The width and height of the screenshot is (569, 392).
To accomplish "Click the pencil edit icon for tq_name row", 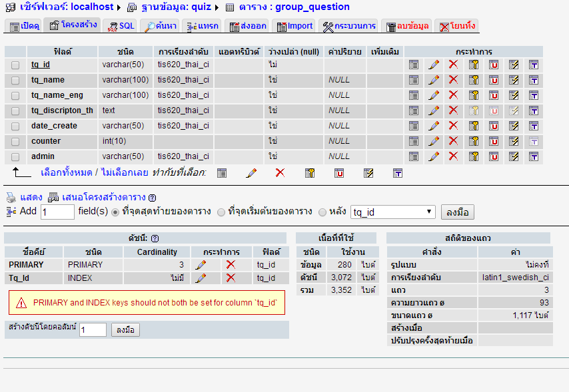I will [x=434, y=80].
